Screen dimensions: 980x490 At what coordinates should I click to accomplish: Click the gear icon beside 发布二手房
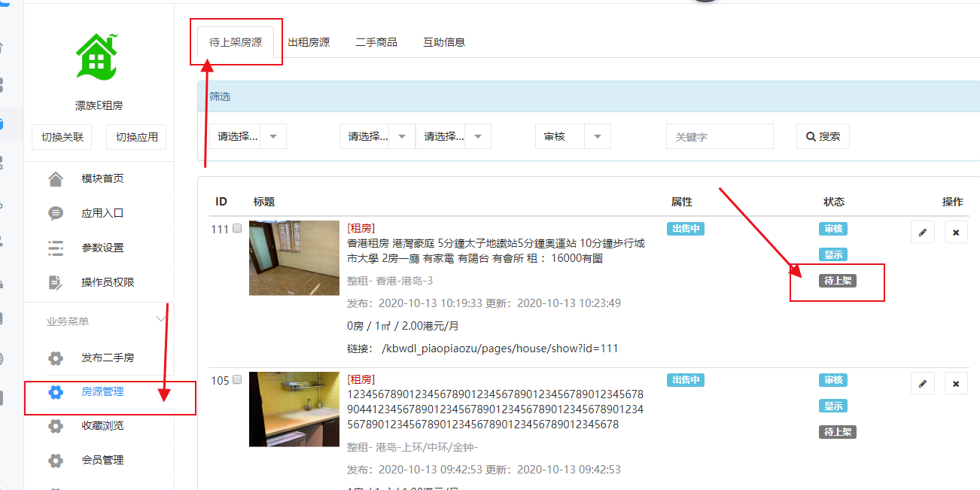pos(56,358)
